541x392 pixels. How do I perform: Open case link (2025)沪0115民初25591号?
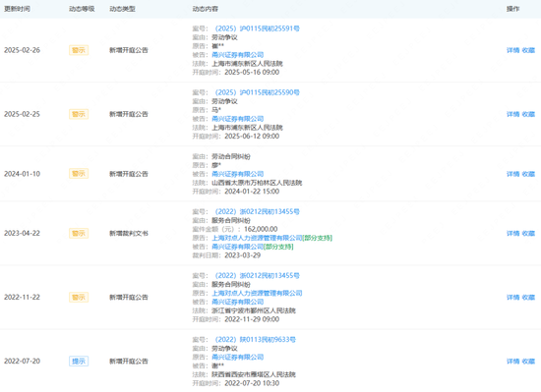(257, 28)
